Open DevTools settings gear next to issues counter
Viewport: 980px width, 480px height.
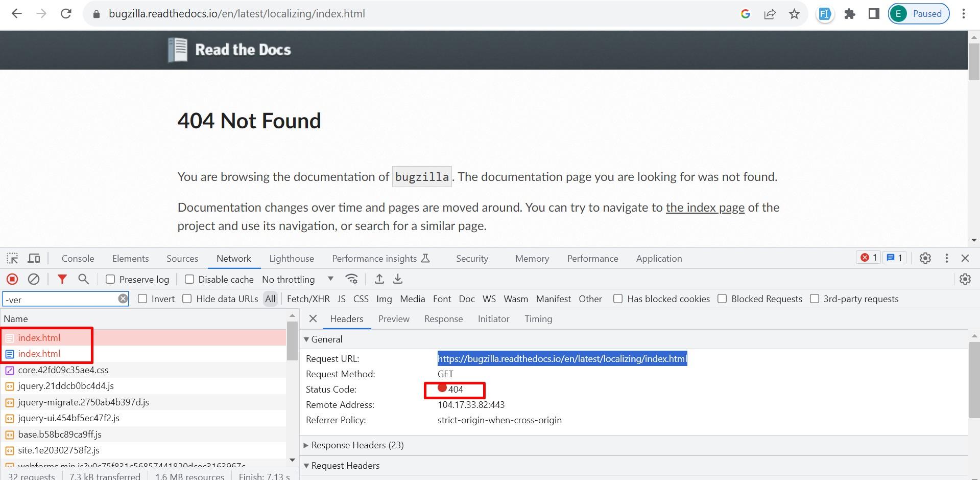[x=925, y=258]
